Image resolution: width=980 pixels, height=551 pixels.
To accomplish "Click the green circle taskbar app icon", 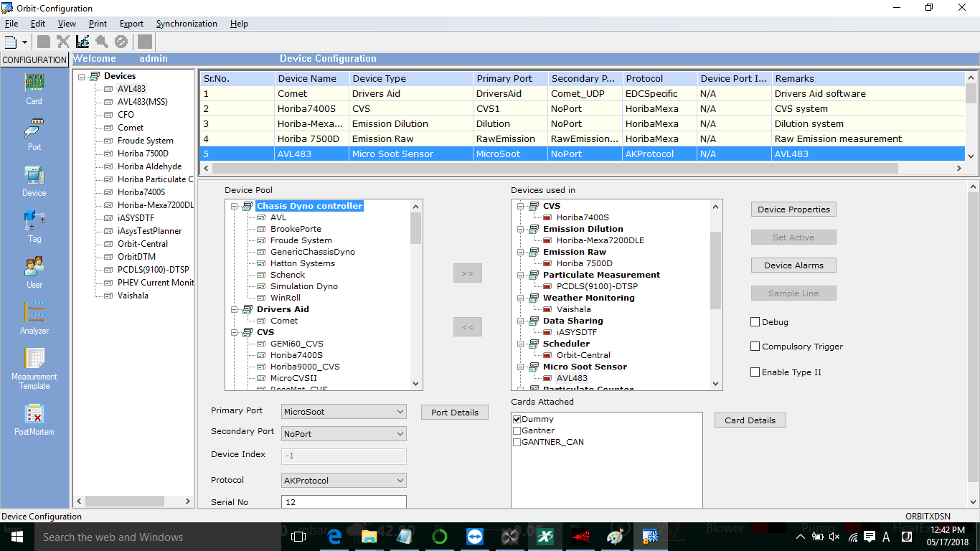I will 439,537.
